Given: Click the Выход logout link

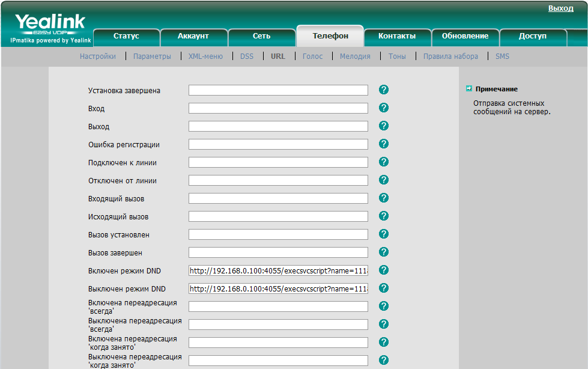Looking at the screenshot, I should [x=560, y=8].
